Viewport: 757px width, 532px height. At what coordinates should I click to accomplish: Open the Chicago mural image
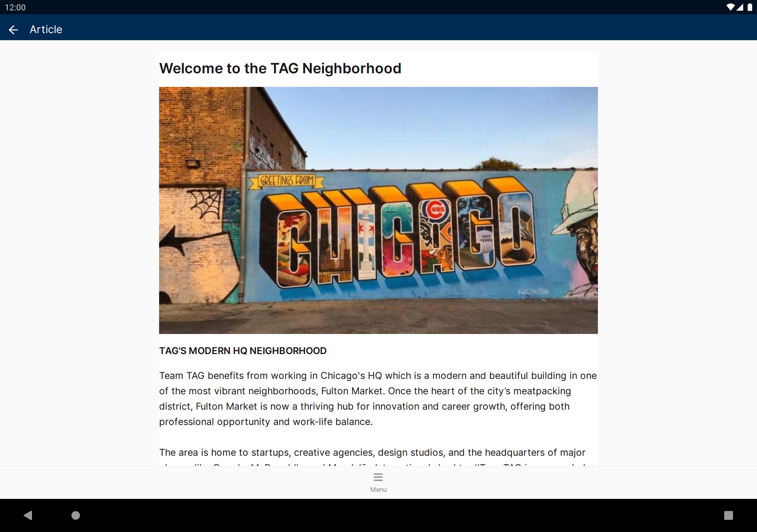pos(378,210)
